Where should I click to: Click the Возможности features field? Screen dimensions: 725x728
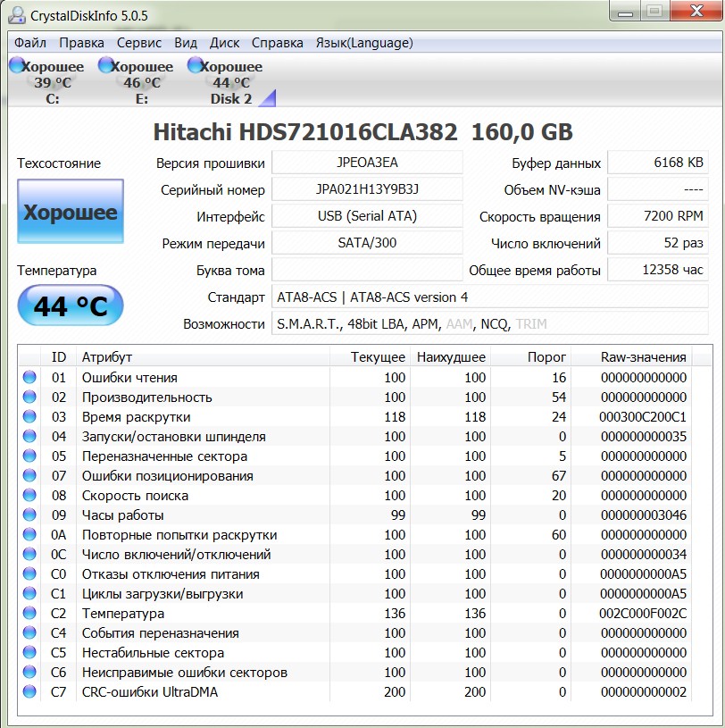490,323
